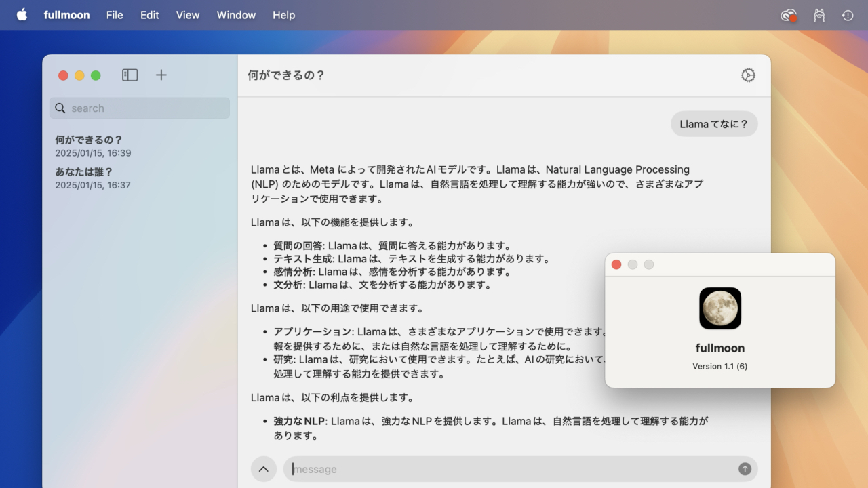This screenshot has height=488, width=868.
Task: Close the main fullmoon chat window
Action: pyautogui.click(x=63, y=75)
